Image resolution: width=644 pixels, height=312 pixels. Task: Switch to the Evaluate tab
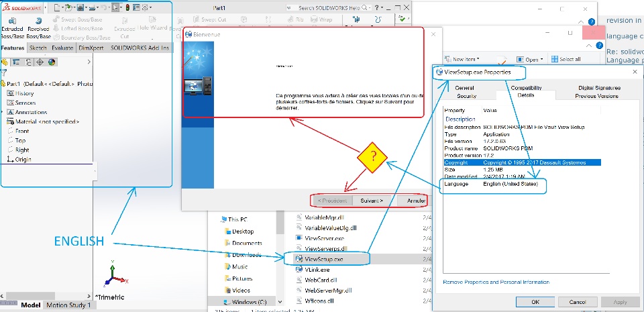point(62,48)
